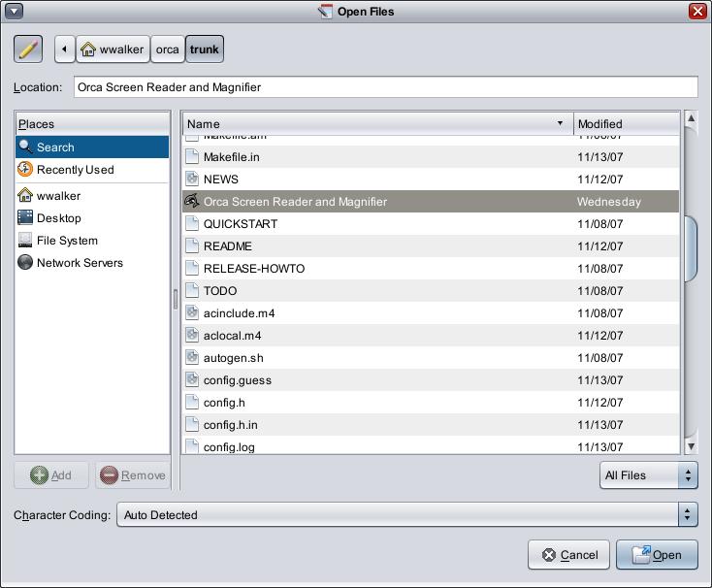Click the Search magnifier icon in Places
Image resolution: width=712 pixels, height=588 pixels.
pyautogui.click(x=26, y=147)
